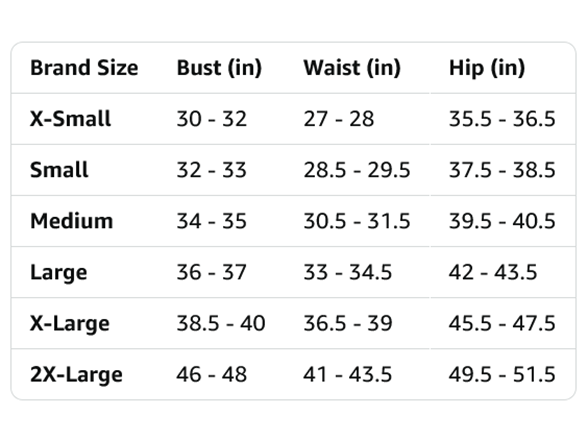Select the 2X-Large size row label
The image size is (588, 441).
pos(76,375)
